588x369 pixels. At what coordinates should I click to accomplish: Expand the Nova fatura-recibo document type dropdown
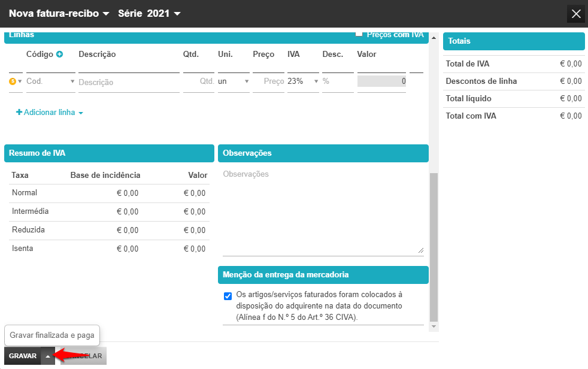pos(106,14)
